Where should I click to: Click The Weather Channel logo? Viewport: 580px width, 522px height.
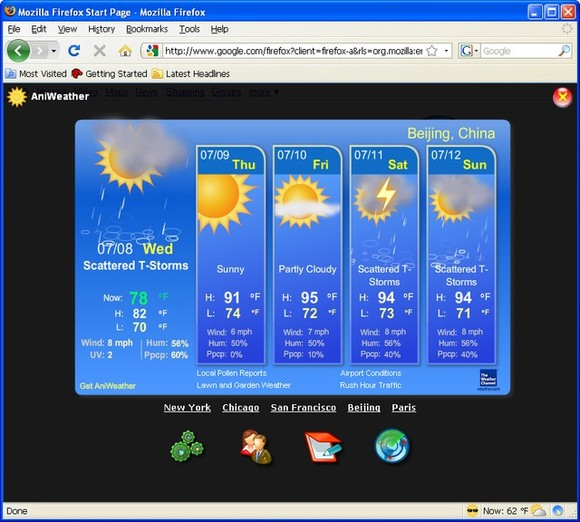click(x=488, y=379)
